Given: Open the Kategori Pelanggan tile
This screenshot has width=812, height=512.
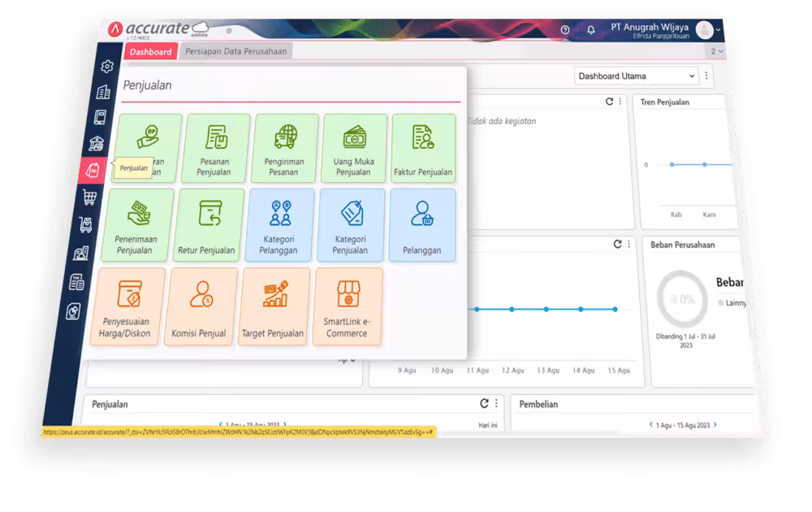Looking at the screenshot, I should click(279, 225).
